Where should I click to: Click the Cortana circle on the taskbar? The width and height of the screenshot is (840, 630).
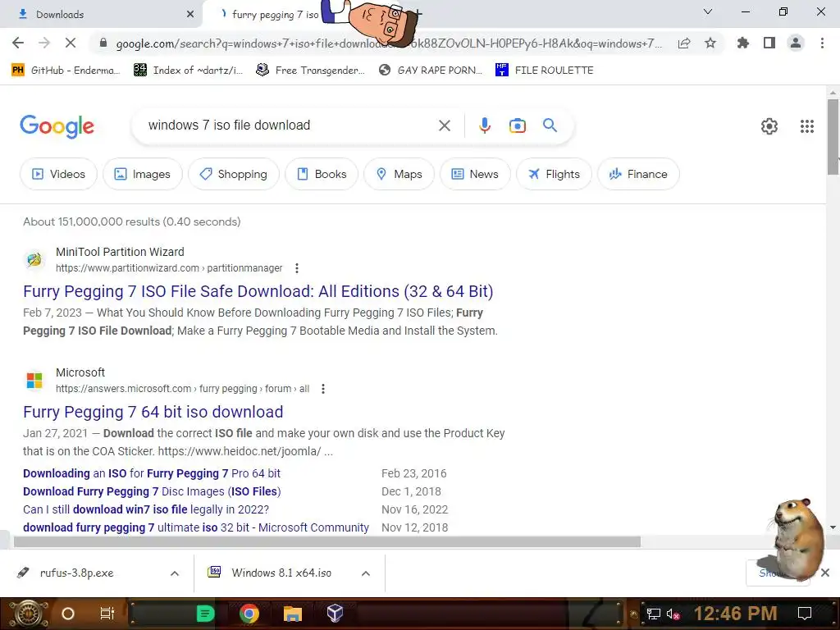(x=68, y=613)
